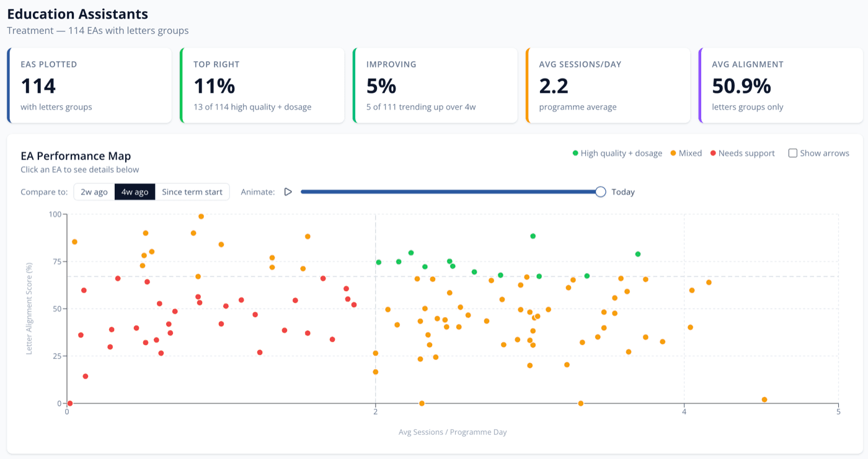This screenshot has height=459, width=868.
Task: Click the 'Letter Alignment Score (%)' axis label
Action: coord(29,308)
